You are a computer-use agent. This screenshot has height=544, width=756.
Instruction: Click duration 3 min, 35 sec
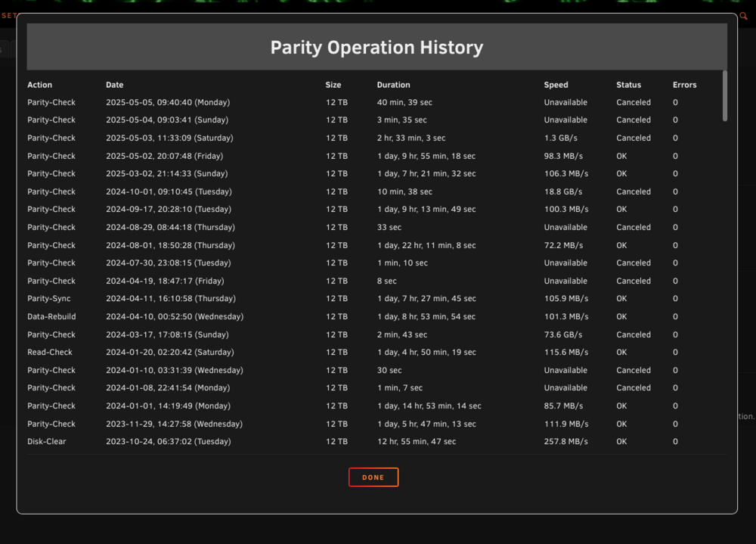401,120
